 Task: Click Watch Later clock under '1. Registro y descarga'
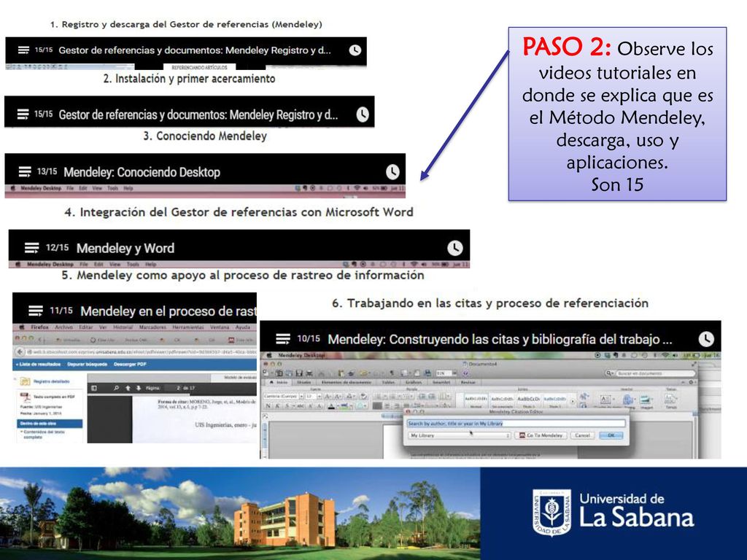tap(355, 50)
